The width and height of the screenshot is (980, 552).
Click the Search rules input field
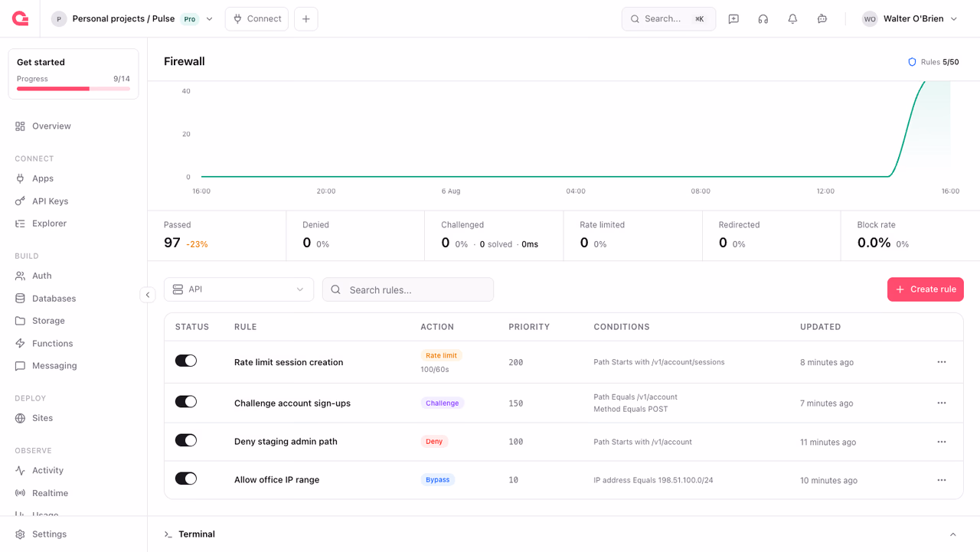pyautogui.click(x=408, y=289)
